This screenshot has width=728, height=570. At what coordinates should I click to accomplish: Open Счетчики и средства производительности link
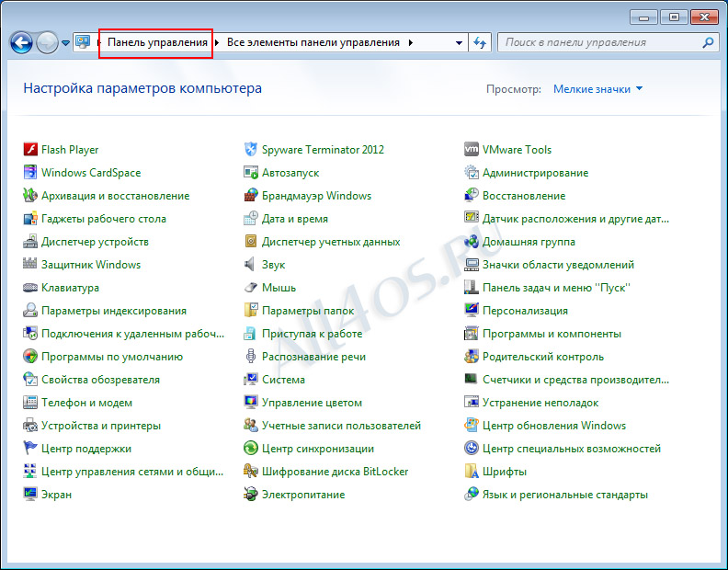575,380
